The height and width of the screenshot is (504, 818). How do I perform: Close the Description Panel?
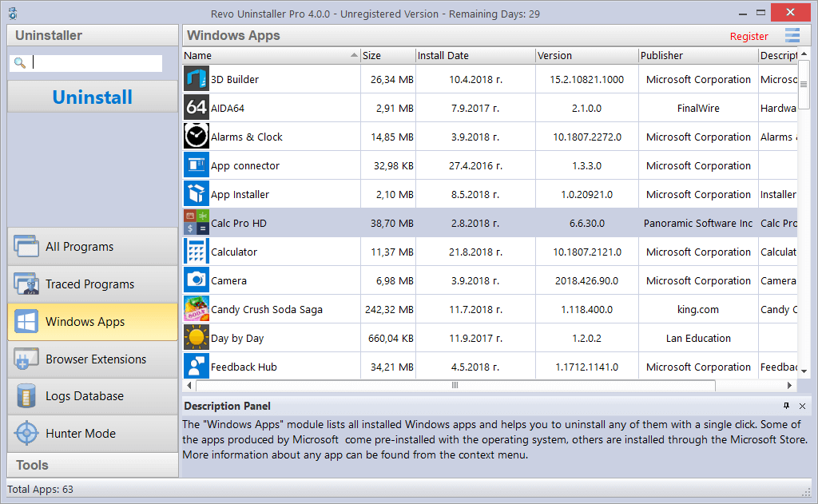[x=802, y=407]
